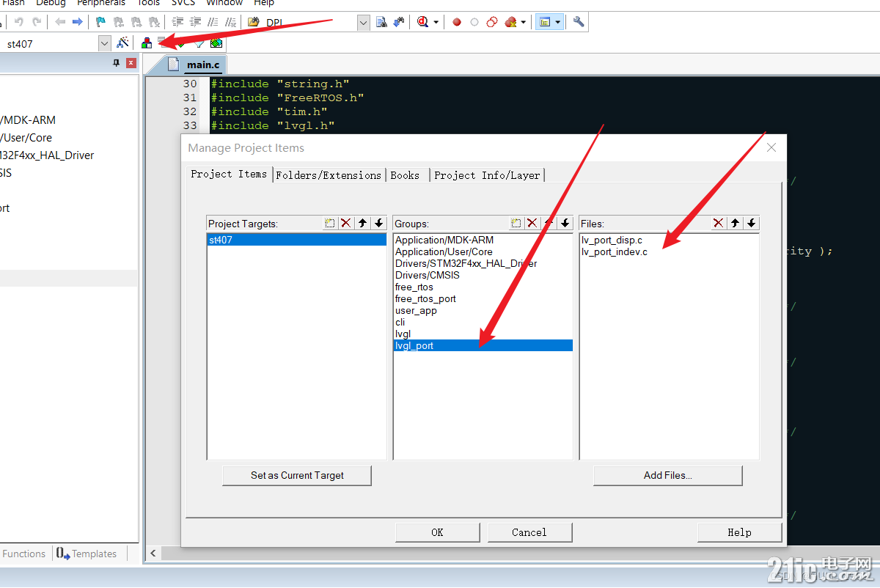880x588 pixels.
Task: Navigate forwards with the blue right arrow icon
Action: (77, 22)
